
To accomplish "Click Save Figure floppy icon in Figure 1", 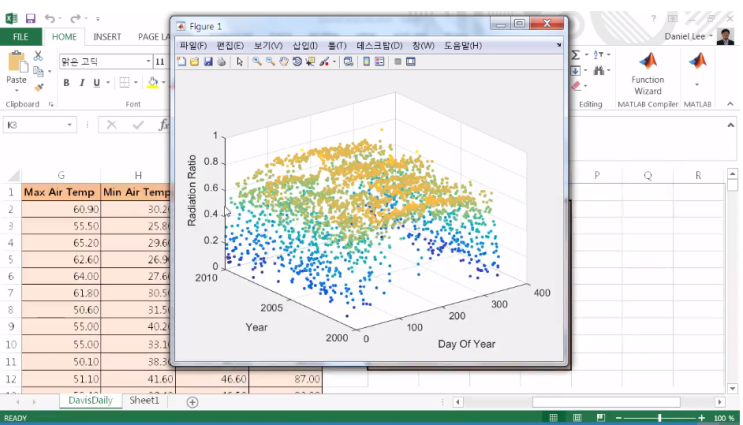I will [x=208, y=62].
